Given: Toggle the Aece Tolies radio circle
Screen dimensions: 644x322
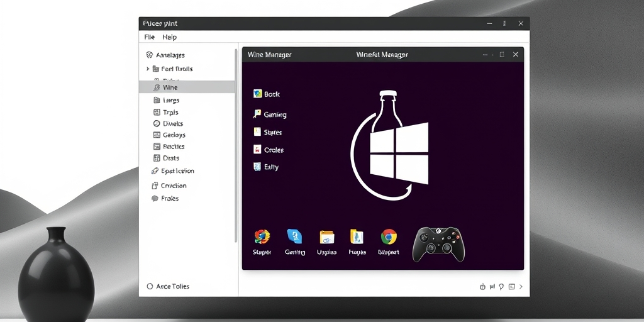Looking at the screenshot, I should tap(150, 286).
